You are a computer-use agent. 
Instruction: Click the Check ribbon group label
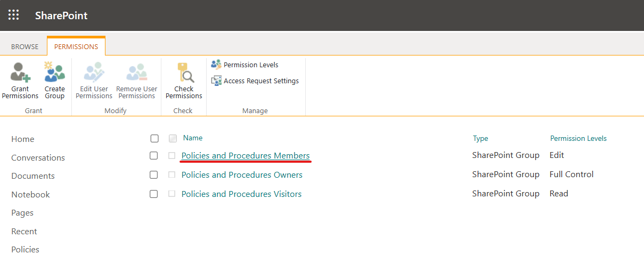click(x=183, y=111)
